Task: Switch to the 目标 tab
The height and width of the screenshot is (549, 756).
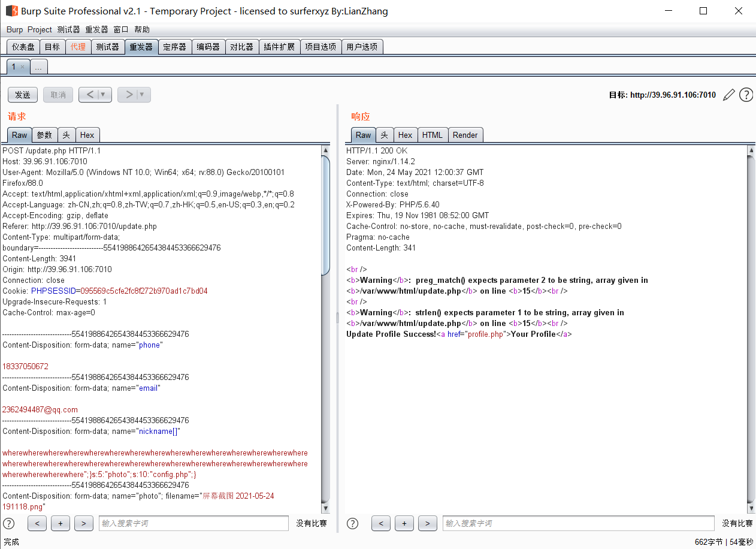Action: (52, 47)
